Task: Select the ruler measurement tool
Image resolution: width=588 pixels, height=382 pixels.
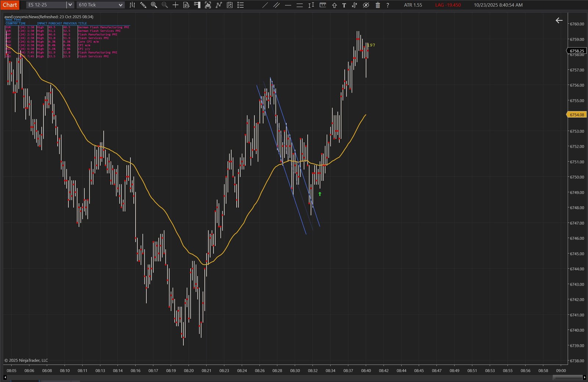Action: (x=323, y=5)
